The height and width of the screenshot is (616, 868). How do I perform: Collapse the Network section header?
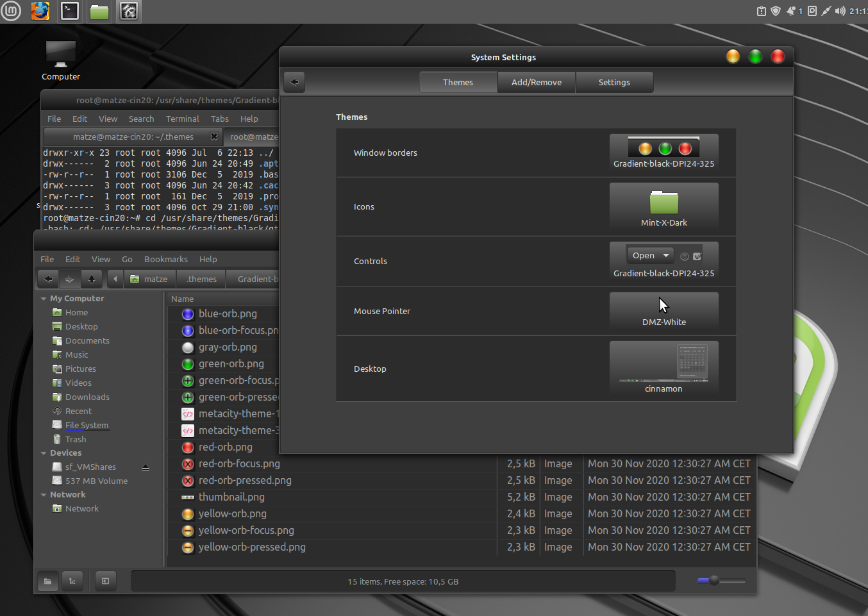click(x=44, y=495)
